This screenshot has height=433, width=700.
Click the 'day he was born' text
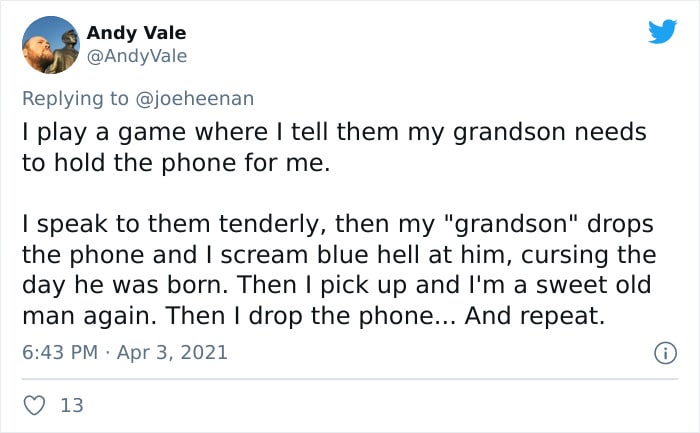pos(125,285)
